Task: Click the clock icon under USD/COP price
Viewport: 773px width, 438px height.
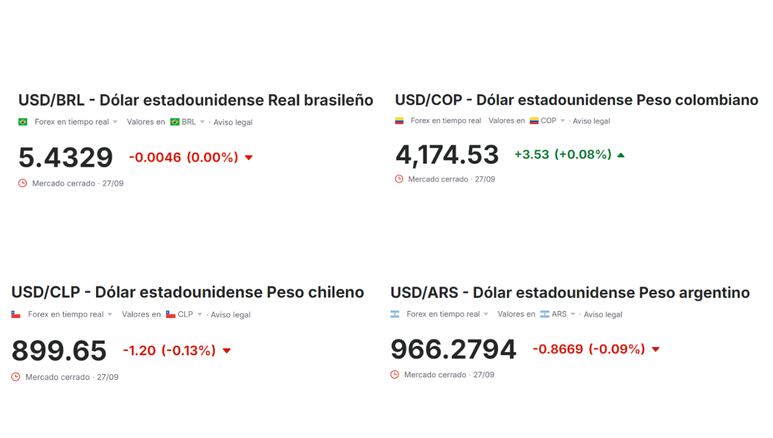Action: point(399,179)
